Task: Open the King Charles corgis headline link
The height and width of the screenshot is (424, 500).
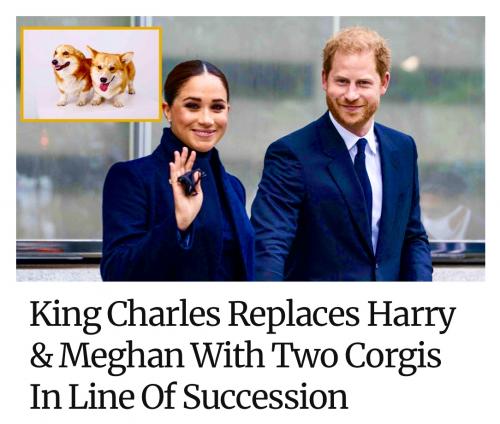Action: coord(243,356)
